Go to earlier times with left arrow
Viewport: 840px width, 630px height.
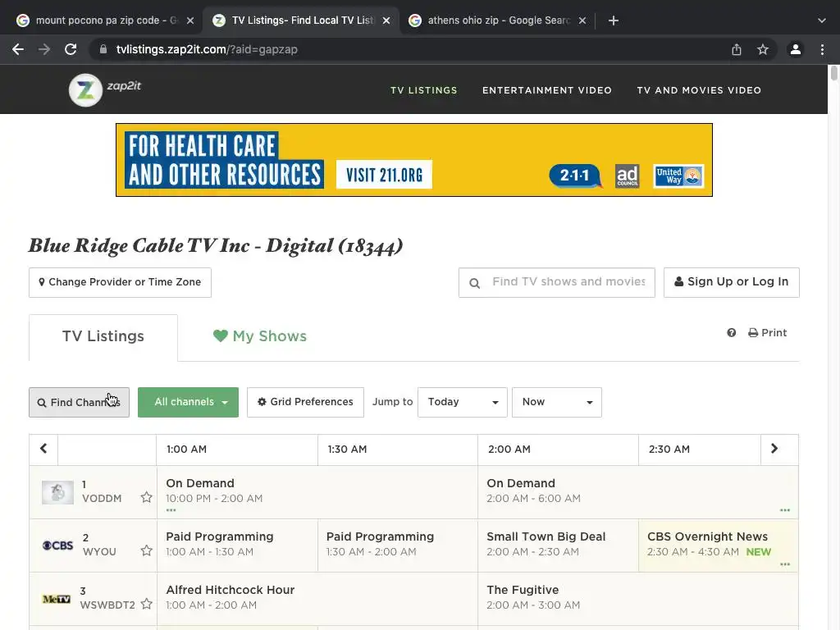pos(43,449)
